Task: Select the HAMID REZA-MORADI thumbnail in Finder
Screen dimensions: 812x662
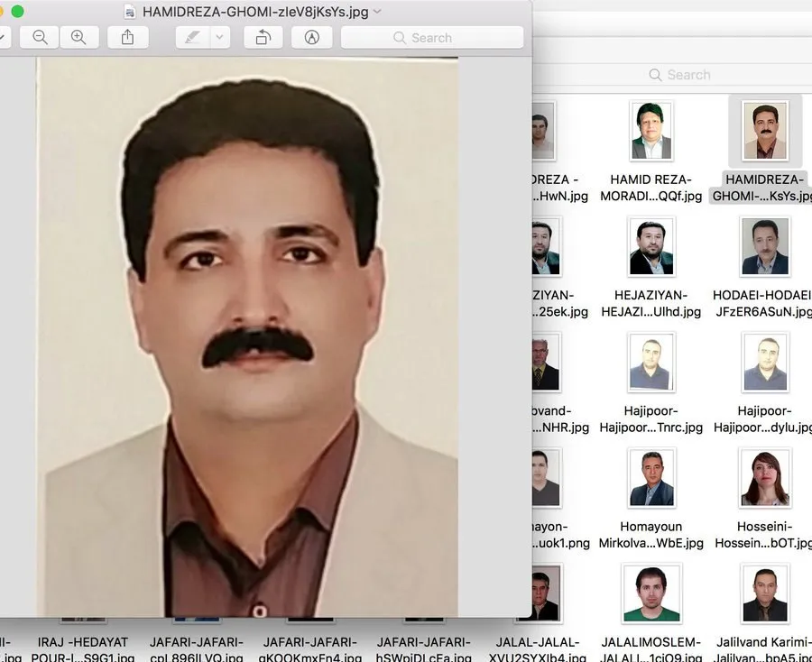Action: 651,131
